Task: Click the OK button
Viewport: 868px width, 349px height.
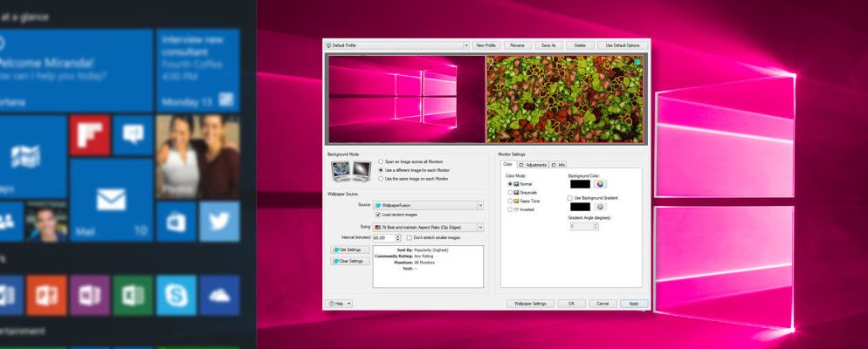Action: 571,304
